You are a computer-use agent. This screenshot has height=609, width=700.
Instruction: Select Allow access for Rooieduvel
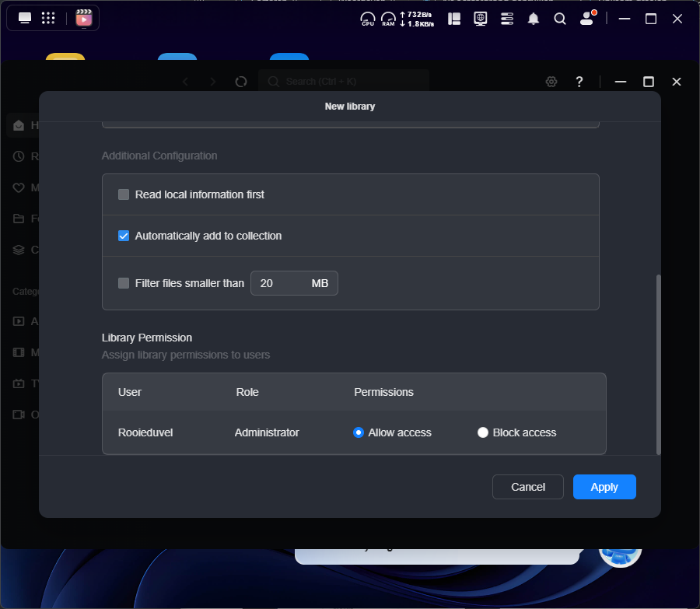[x=359, y=432]
